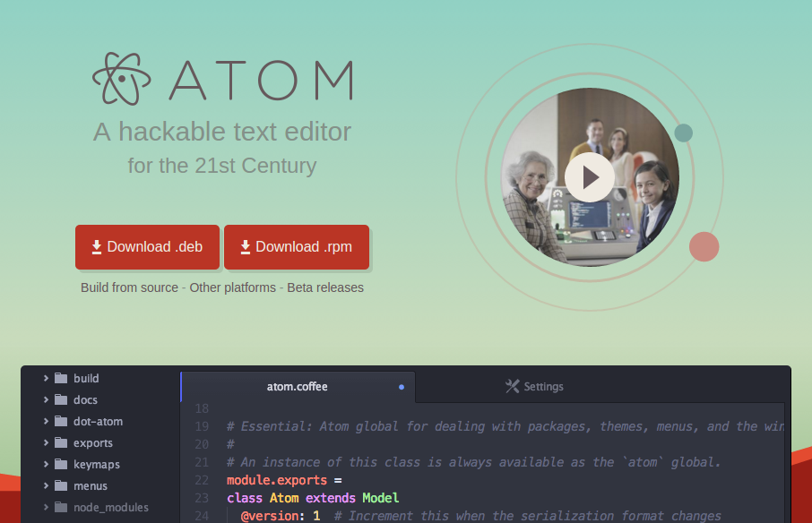This screenshot has height=523, width=812.
Task: Click the Download .deb button
Action: [x=147, y=247]
